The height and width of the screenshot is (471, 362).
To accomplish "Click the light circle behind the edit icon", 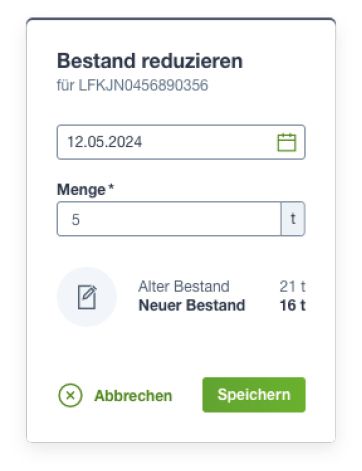I will point(87,296).
